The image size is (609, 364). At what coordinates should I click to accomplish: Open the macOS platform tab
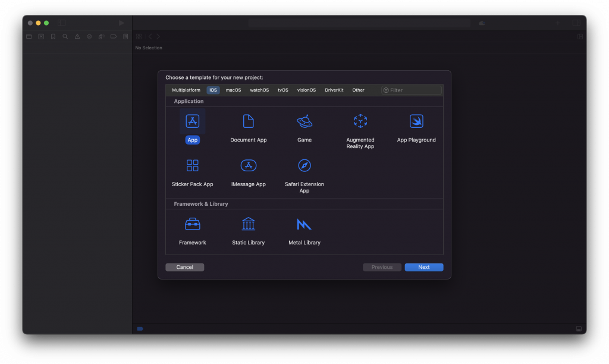[x=233, y=90]
